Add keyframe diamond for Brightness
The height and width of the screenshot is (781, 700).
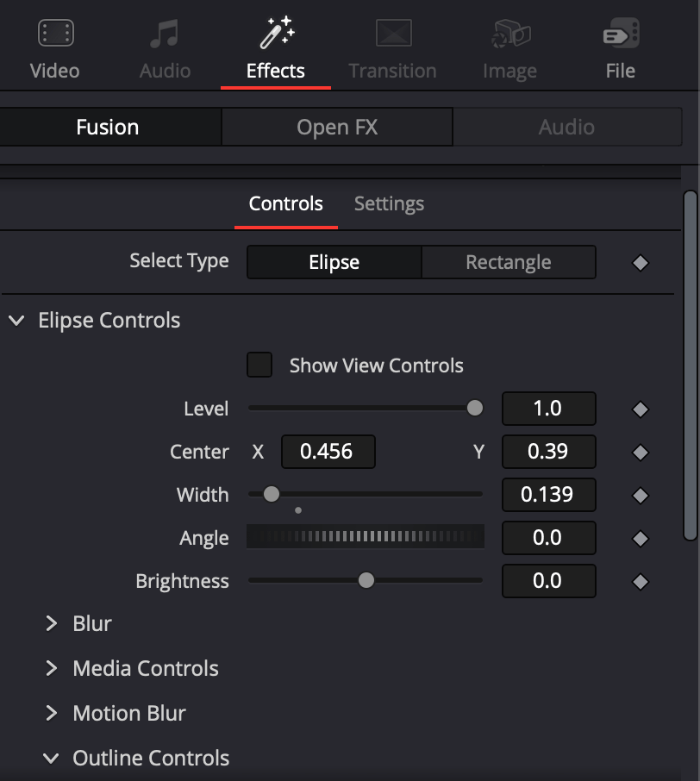click(641, 581)
